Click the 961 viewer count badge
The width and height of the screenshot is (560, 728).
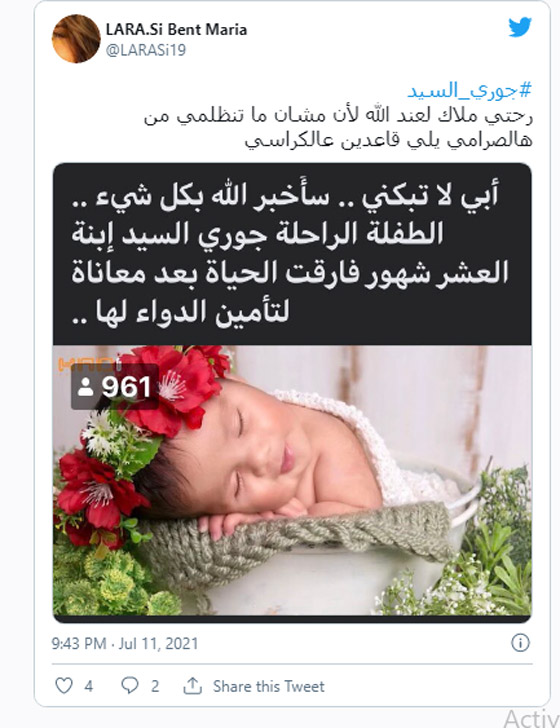pyautogui.click(x=115, y=387)
